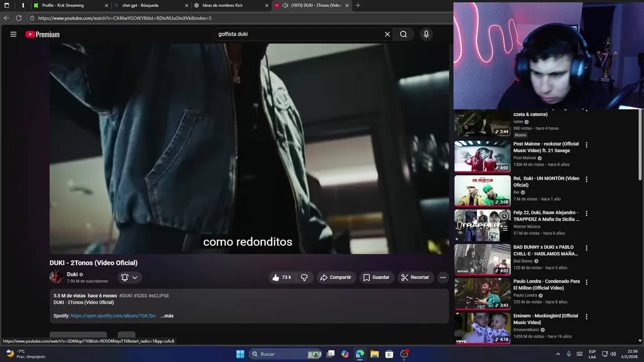Open options for Eminem Mockingbird video
The width and height of the screenshot is (644, 362).
(x=586, y=317)
